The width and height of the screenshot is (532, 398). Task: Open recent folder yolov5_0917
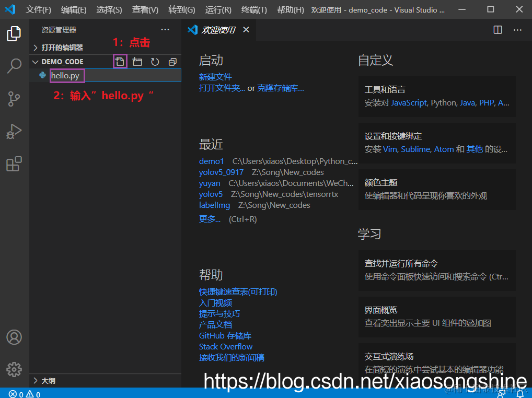tap(221, 172)
